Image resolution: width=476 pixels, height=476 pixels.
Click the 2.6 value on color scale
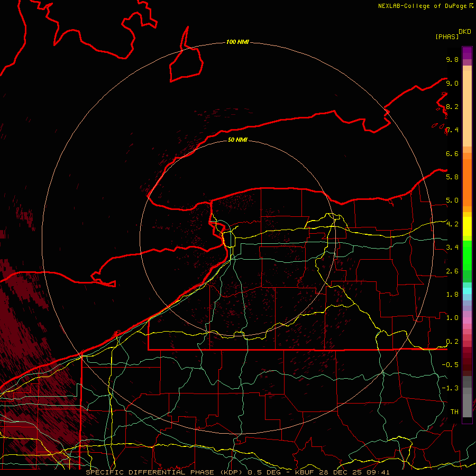452,271
